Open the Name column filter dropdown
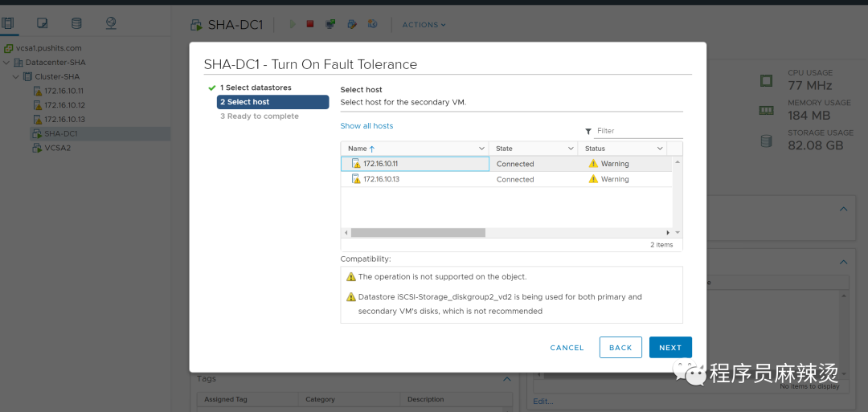 click(481, 149)
